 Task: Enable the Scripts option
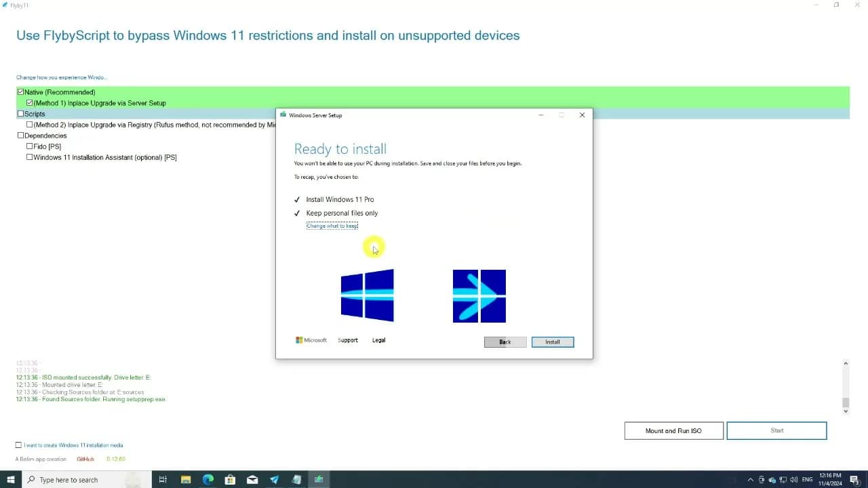click(x=20, y=113)
